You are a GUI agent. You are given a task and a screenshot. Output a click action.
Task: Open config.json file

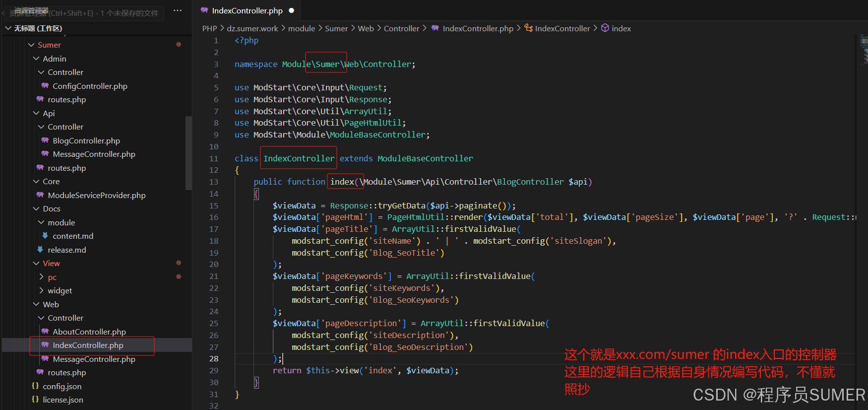click(62, 386)
